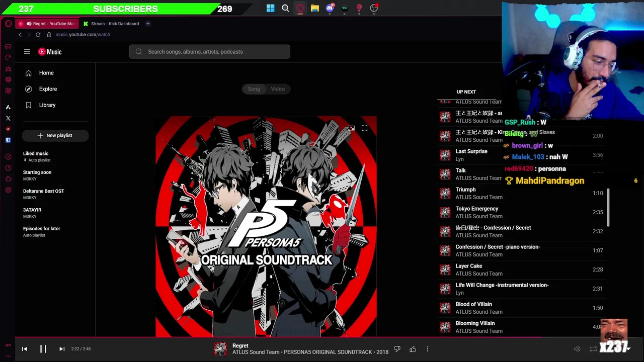Play Life Will Change instrumental version
Image resolution: width=644 pixels, height=362 pixels.
[x=521, y=289]
